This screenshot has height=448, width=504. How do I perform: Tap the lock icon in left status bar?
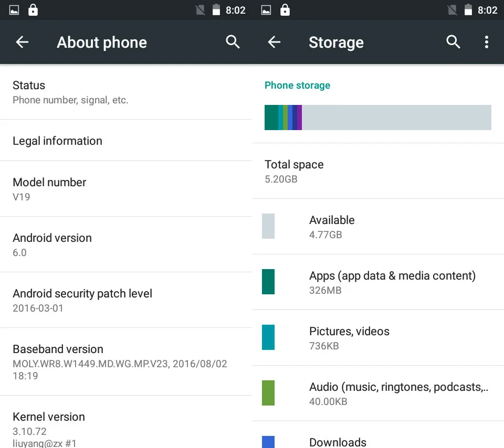[33, 10]
